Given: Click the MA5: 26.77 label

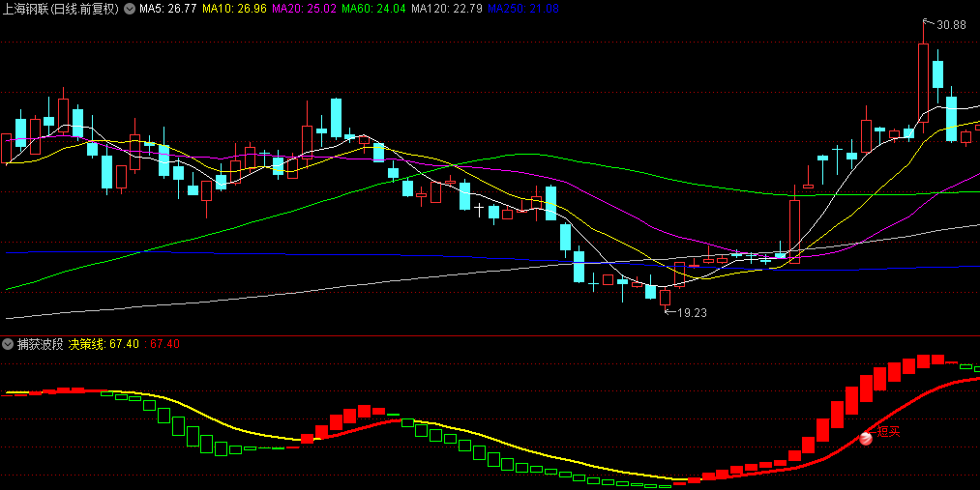Looking at the screenshot, I should (x=168, y=9).
